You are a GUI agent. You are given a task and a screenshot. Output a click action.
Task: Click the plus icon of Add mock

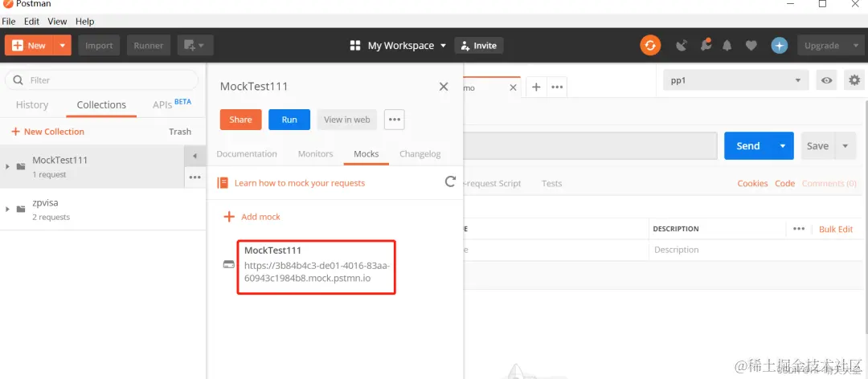click(228, 216)
